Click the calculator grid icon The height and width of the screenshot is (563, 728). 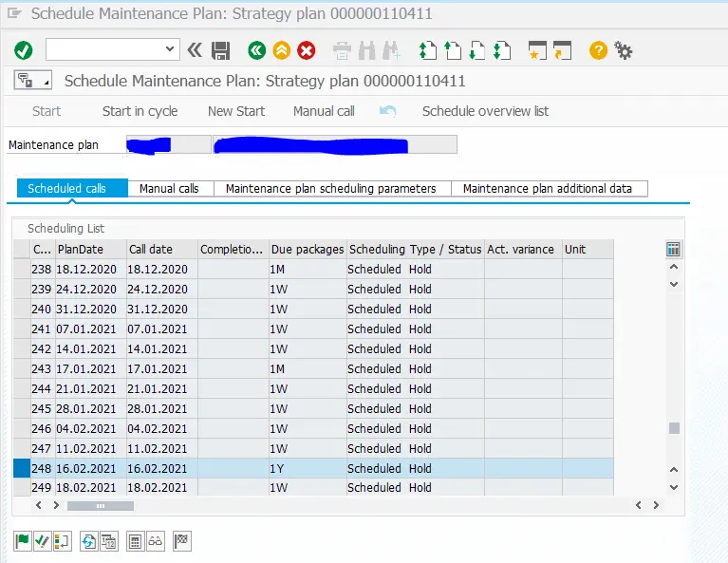pos(135,541)
